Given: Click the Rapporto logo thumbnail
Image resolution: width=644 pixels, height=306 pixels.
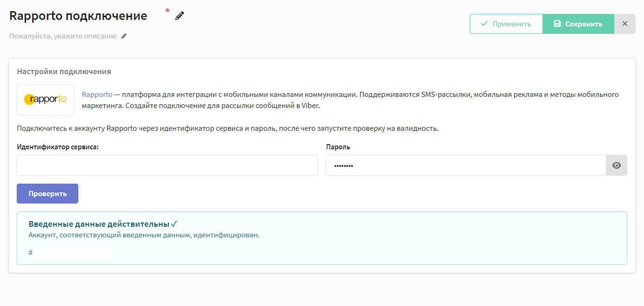Looking at the screenshot, I should coord(45,100).
